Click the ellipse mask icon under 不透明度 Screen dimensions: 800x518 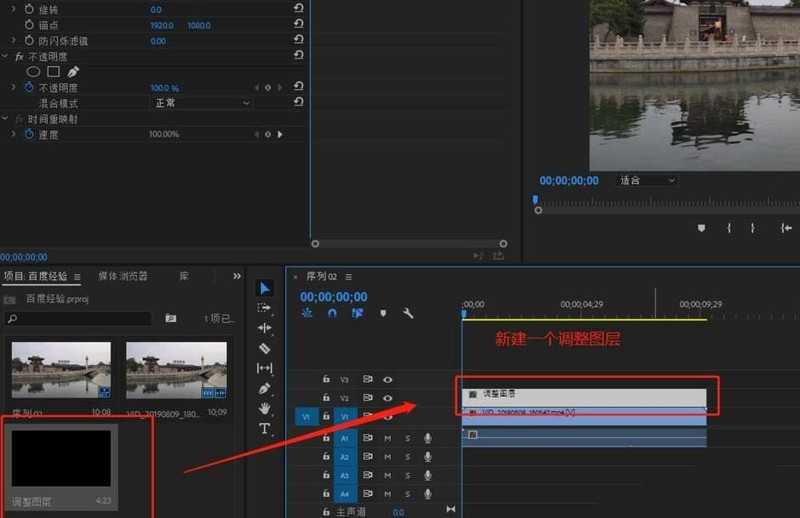[33, 72]
